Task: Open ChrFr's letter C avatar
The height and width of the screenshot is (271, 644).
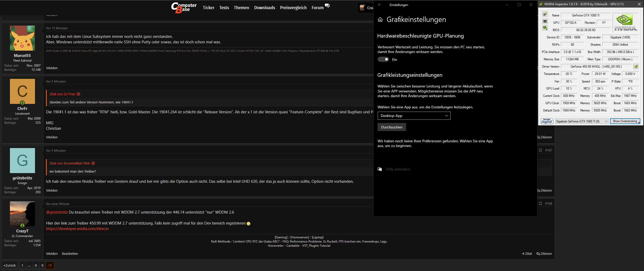Action: 22,91
